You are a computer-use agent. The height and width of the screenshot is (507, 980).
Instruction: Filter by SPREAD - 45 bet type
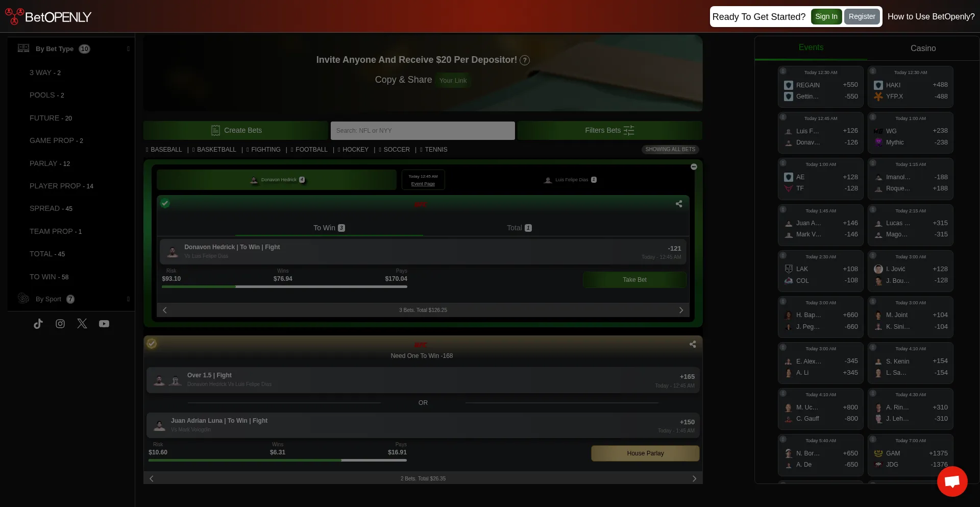pyautogui.click(x=51, y=209)
